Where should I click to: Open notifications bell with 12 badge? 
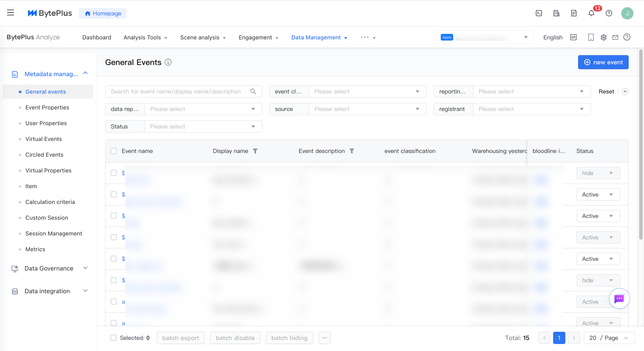pyautogui.click(x=591, y=13)
